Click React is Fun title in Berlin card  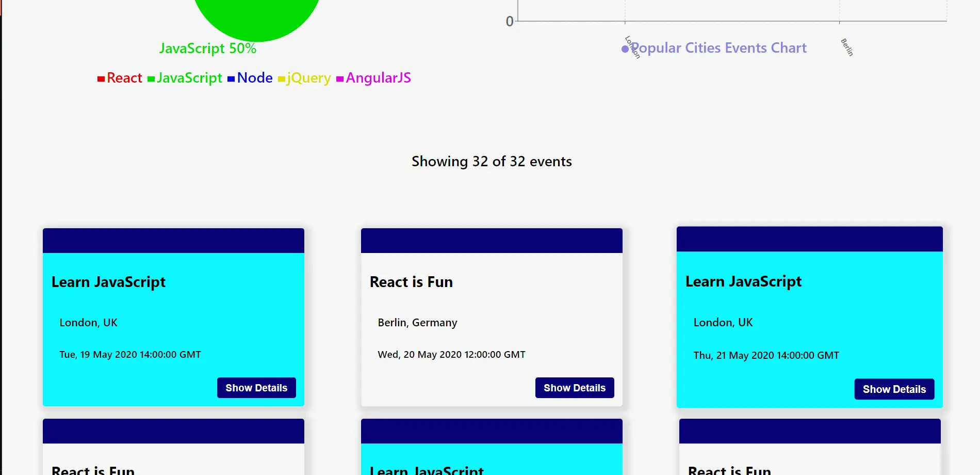411,282
